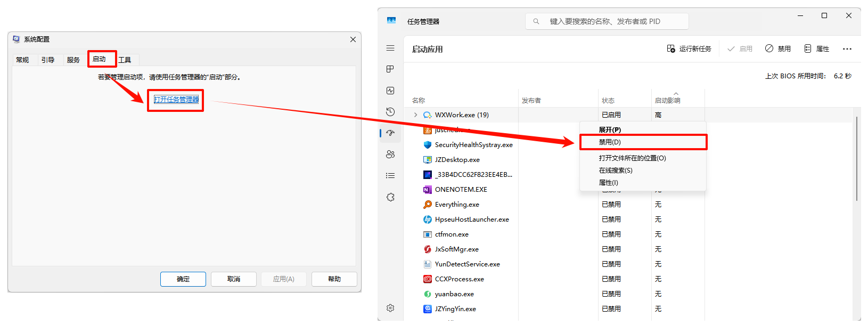Choose 禁用(D) in the context menu
This screenshot has width=868, height=333.
[x=643, y=142]
